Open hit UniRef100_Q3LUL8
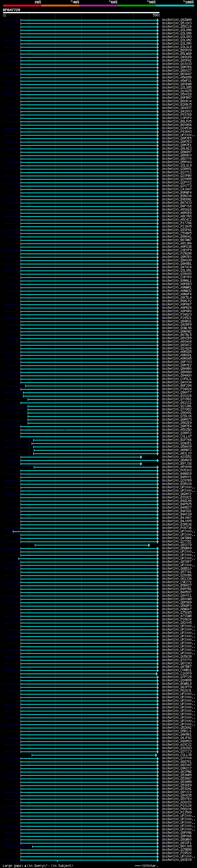Image resolution: width=197 pixels, height=868 pixels. click(177, 47)
